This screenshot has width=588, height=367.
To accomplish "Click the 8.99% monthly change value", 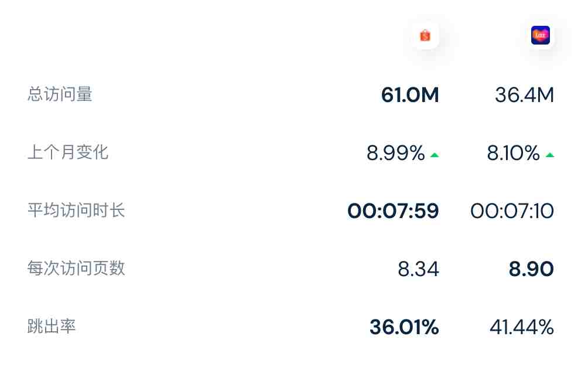I will click(396, 153).
